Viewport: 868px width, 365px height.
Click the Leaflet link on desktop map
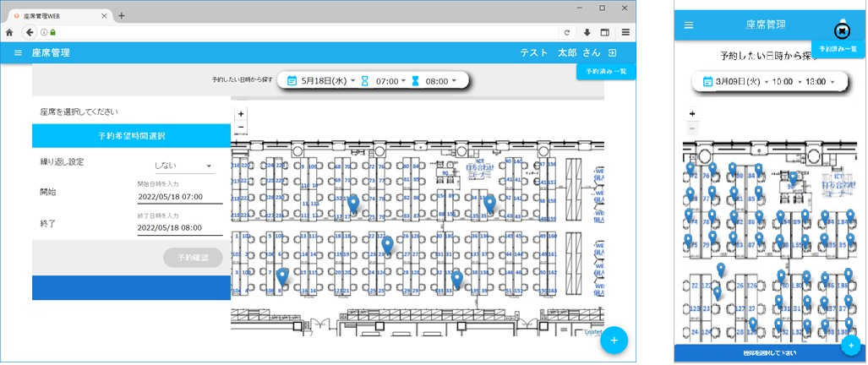pos(595,332)
